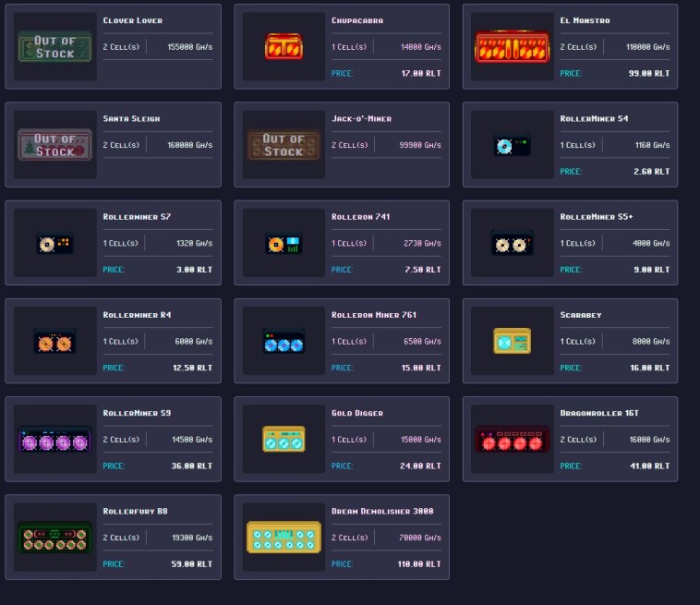The height and width of the screenshot is (605, 700).
Task: Click the Clover Lover out of stock image
Action: pos(54,47)
